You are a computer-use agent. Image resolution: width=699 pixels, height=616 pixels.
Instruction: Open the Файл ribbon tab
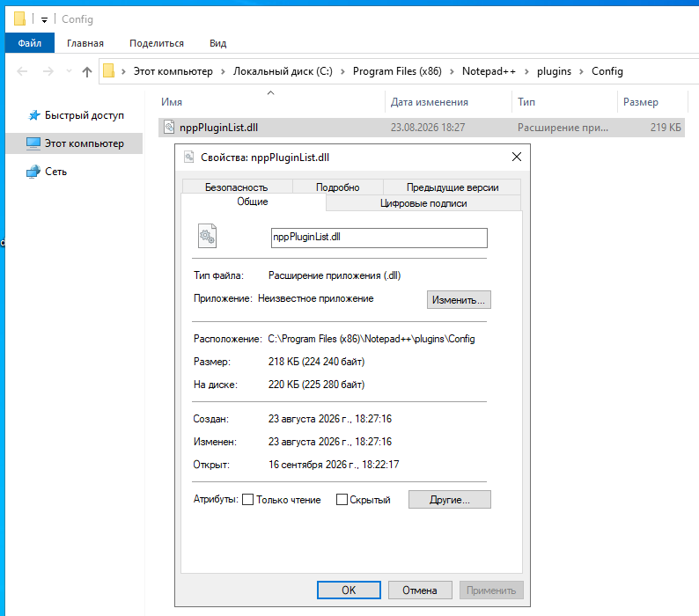(x=30, y=43)
